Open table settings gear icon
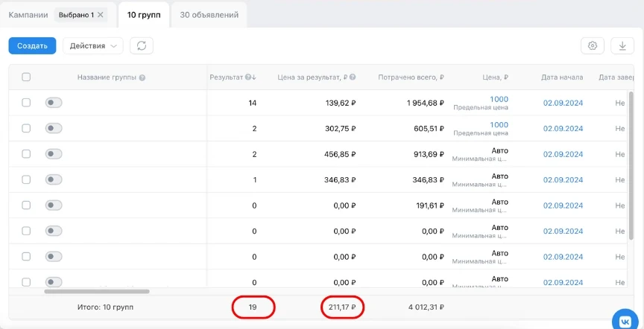The image size is (644, 329). coord(593,46)
